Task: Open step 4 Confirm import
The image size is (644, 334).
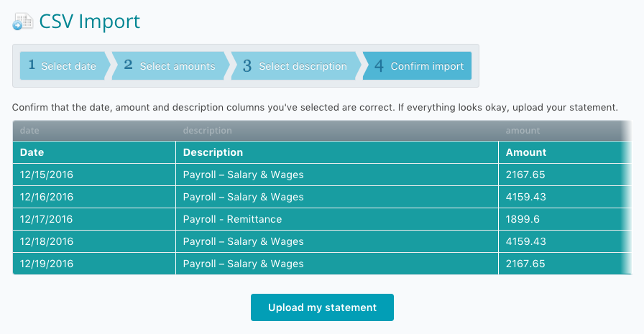Action: pos(418,65)
